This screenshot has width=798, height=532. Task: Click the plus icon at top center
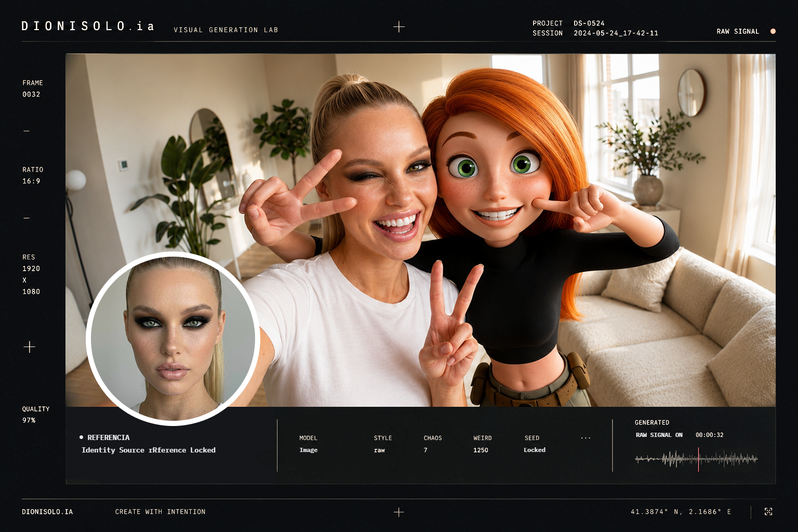coord(399,26)
